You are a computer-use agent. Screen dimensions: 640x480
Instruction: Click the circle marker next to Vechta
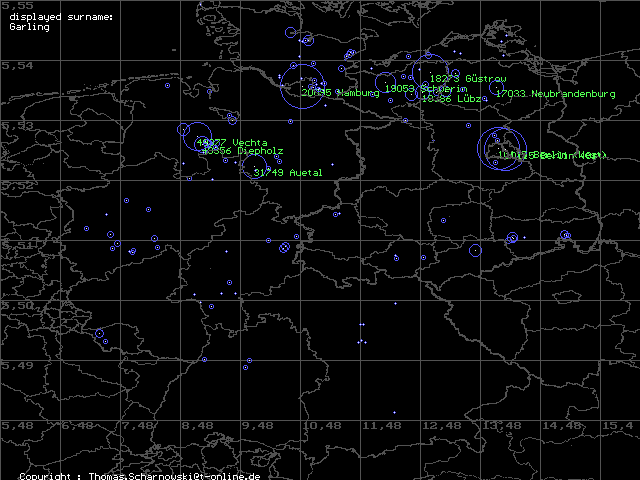(199, 138)
